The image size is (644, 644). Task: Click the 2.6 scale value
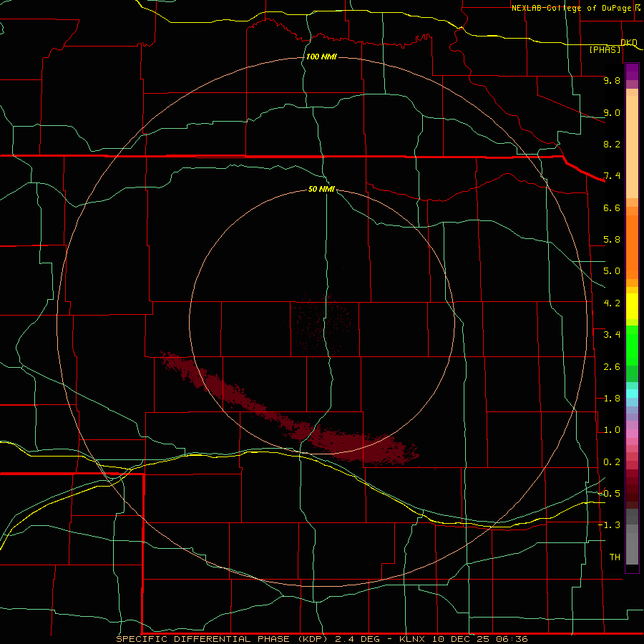pyautogui.click(x=612, y=367)
